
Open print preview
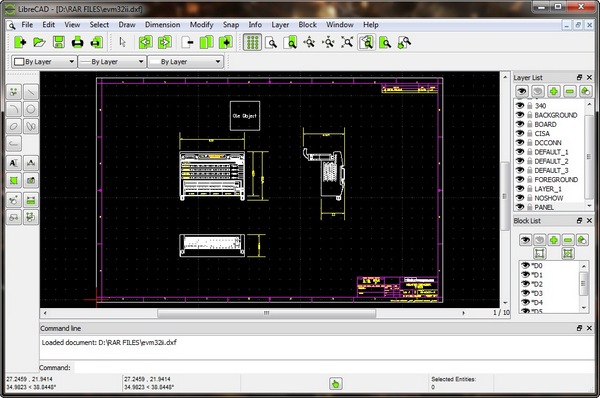[96, 42]
